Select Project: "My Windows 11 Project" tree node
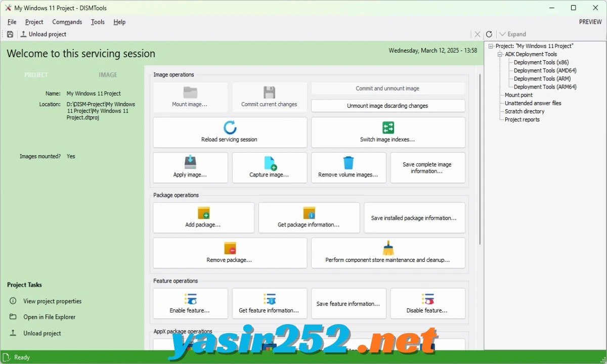The height and width of the screenshot is (364, 607). click(534, 46)
